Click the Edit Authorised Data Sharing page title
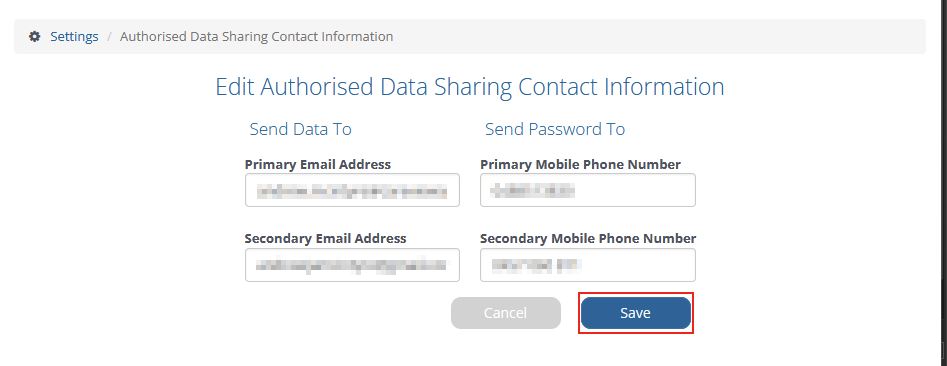The width and height of the screenshot is (947, 366). coord(470,87)
